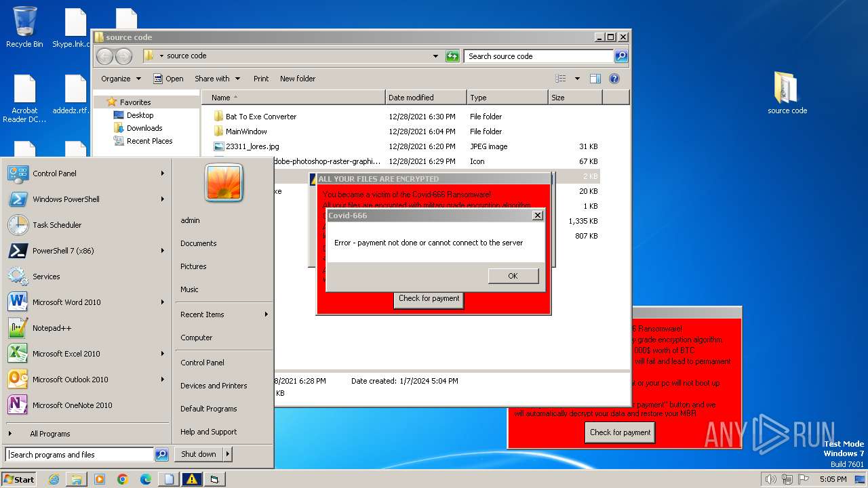Launch Microsoft Edge from taskbar

(146, 479)
